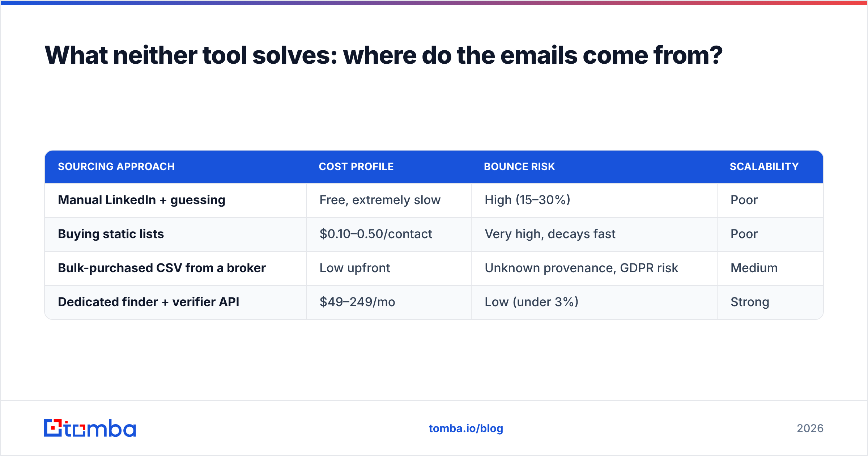This screenshot has height=456, width=868.
Task: Click the 'High (15–30%)' cell
Action: click(594, 200)
